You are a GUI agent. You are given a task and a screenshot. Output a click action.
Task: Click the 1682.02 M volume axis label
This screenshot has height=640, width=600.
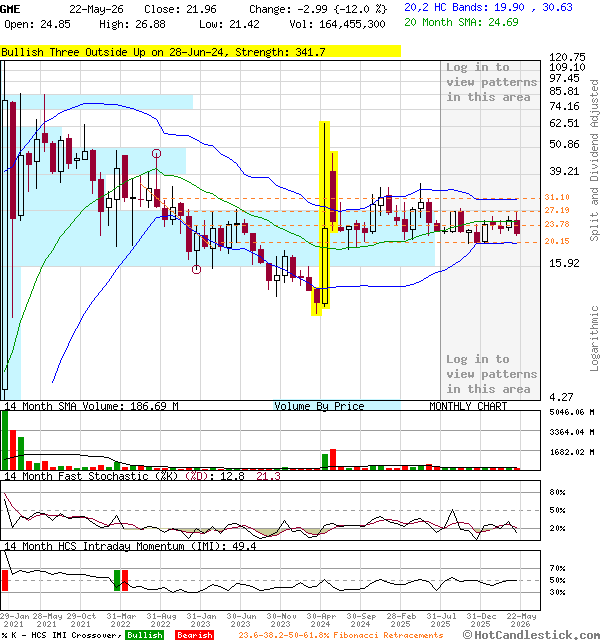(571, 452)
